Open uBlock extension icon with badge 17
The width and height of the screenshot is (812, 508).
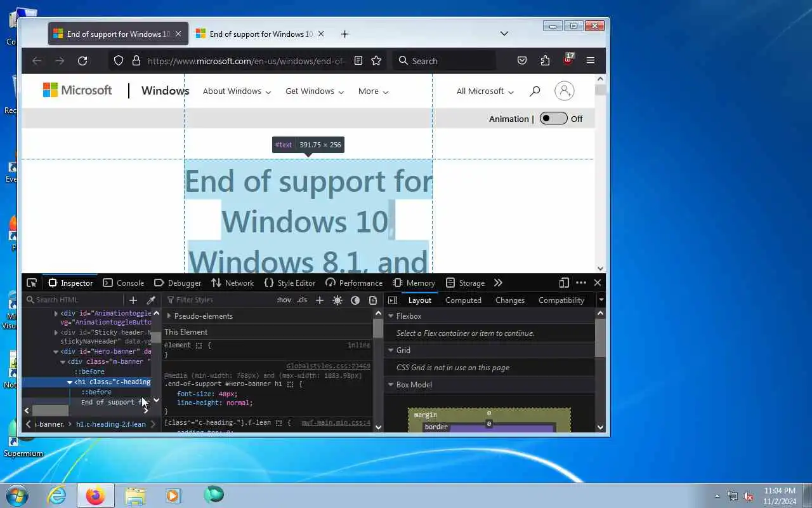coord(568,60)
